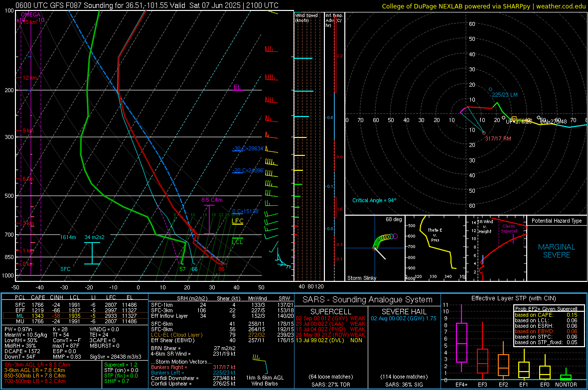Click the surface temperature value 85

click(222, 269)
